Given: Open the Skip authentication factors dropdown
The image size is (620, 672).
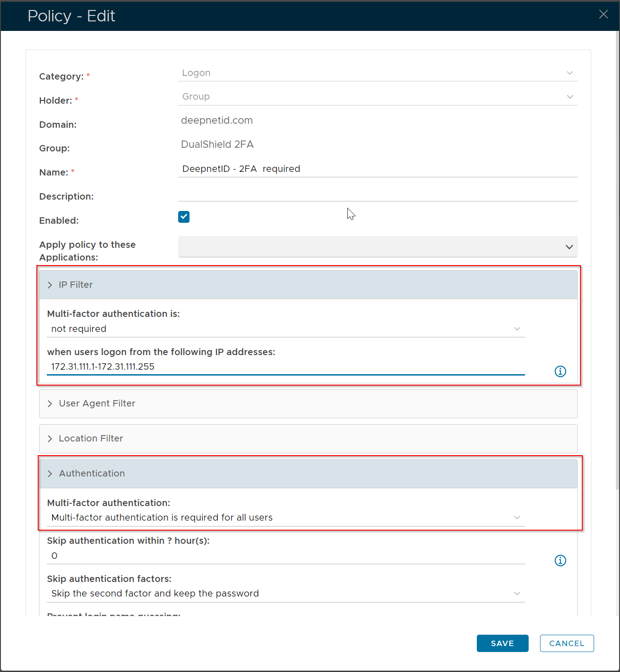Looking at the screenshot, I should click(285, 594).
